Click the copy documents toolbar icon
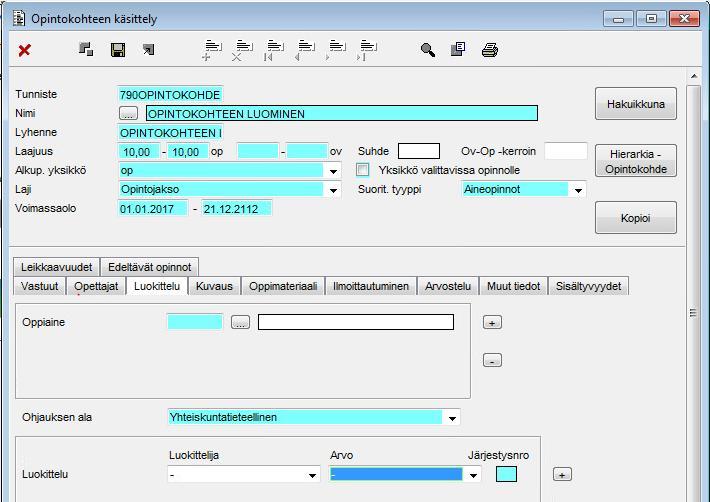The width and height of the screenshot is (710, 502). [458, 49]
